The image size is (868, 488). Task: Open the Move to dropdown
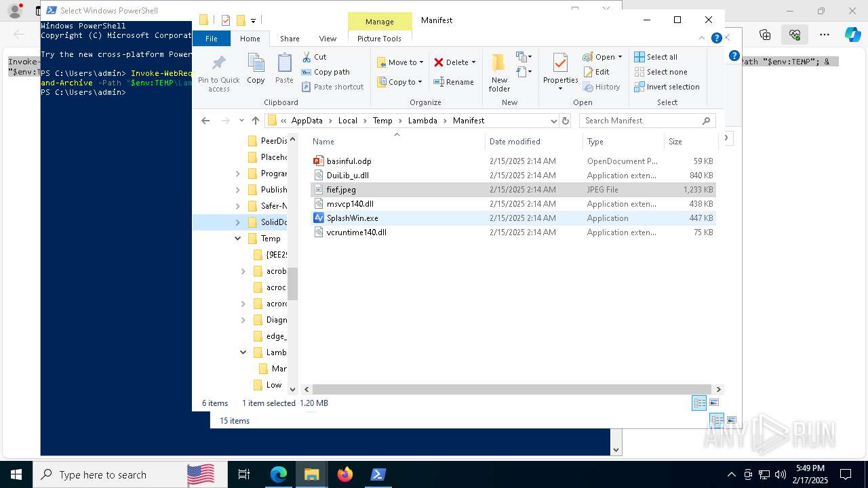(x=400, y=62)
